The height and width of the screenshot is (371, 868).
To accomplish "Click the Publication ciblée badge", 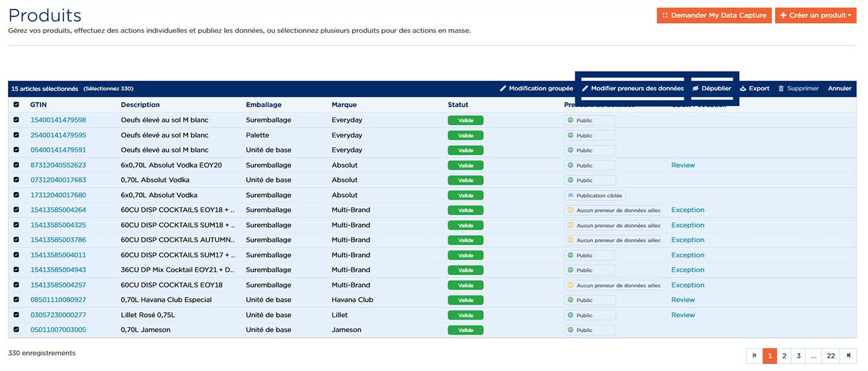I will 595,195.
